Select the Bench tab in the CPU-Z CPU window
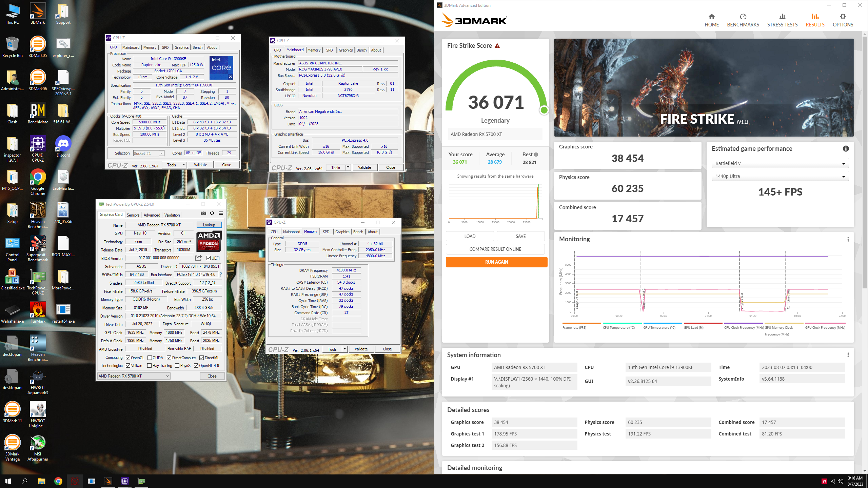The width and height of the screenshot is (868, 488). click(x=197, y=47)
